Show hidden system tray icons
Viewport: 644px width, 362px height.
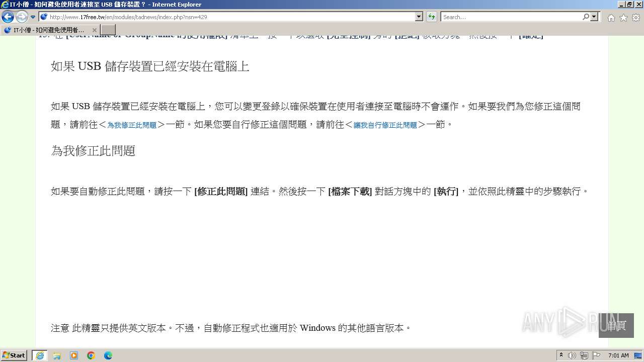(561, 355)
